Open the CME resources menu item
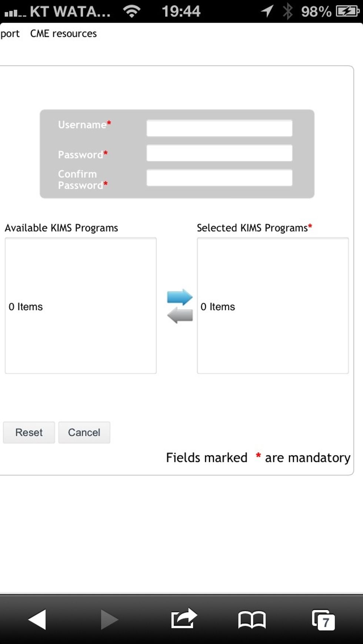The width and height of the screenshot is (363, 644). pos(64,33)
